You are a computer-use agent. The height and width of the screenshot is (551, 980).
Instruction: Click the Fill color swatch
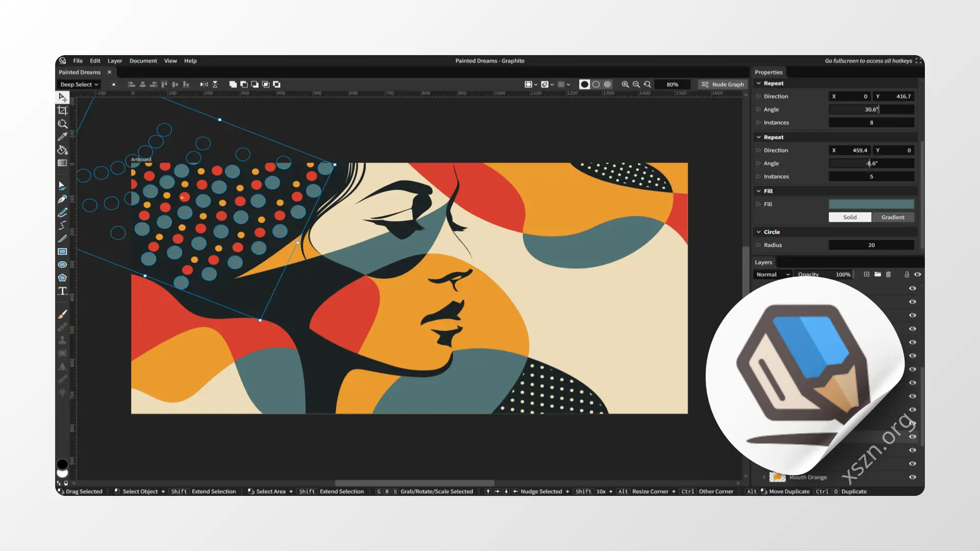(x=871, y=204)
